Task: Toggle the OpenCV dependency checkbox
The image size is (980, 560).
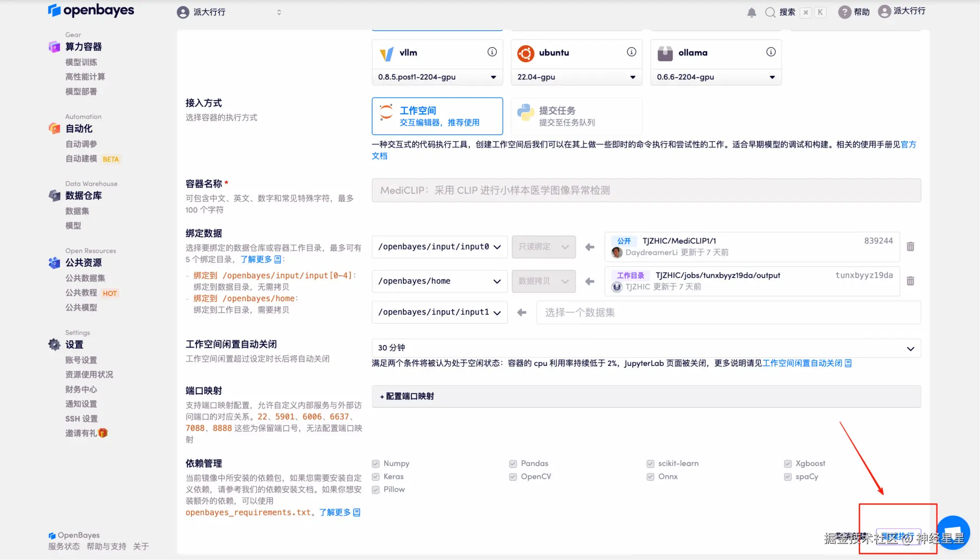Action: click(513, 477)
